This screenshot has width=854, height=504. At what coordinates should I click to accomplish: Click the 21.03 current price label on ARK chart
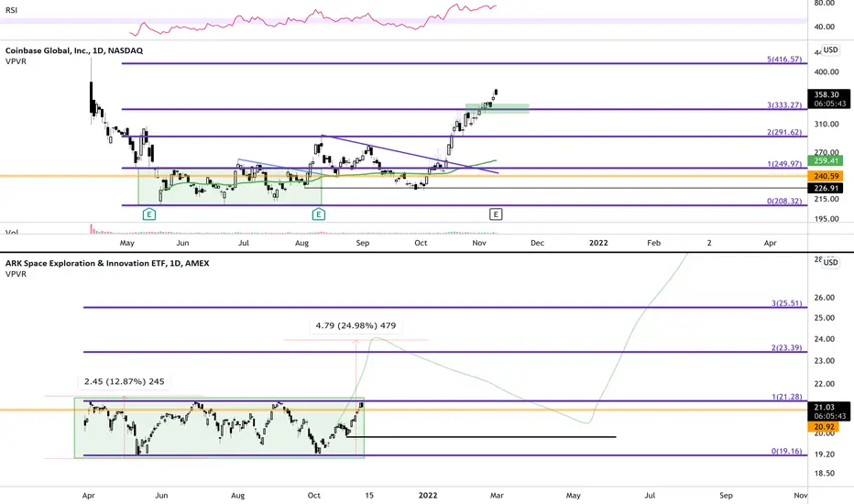(828, 411)
